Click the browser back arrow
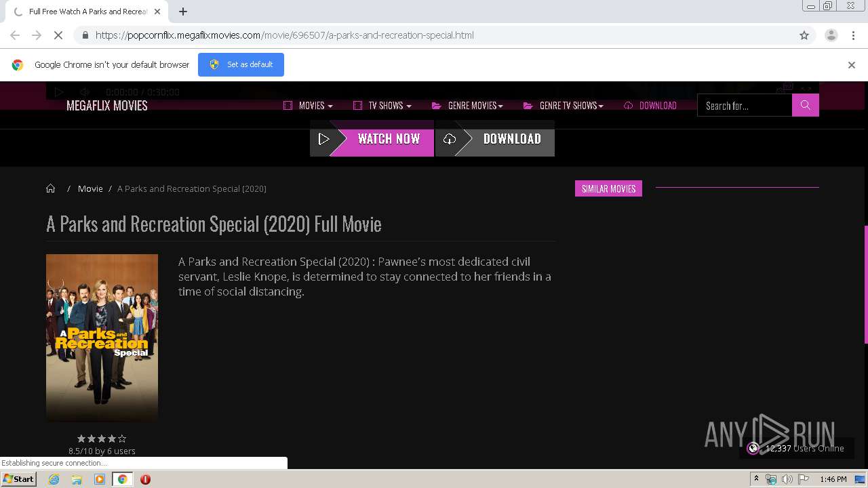This screenshot has height=488, width=868. [15, 35]
